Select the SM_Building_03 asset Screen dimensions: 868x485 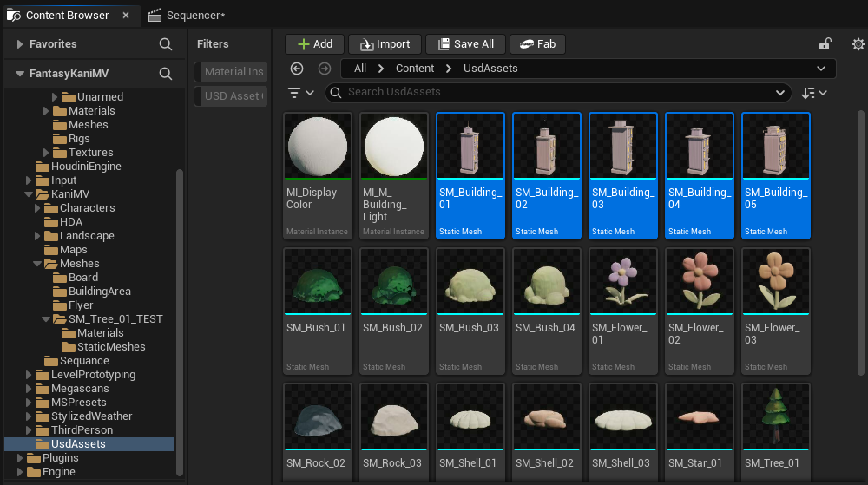[623, 176]
